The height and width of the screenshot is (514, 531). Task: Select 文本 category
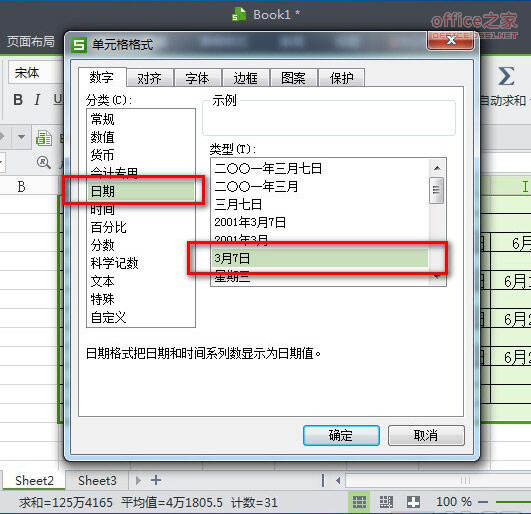[141, 281]
